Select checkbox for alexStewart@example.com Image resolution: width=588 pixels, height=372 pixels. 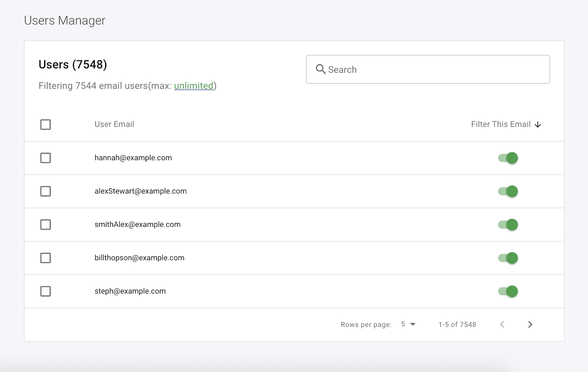coord(46,191)
